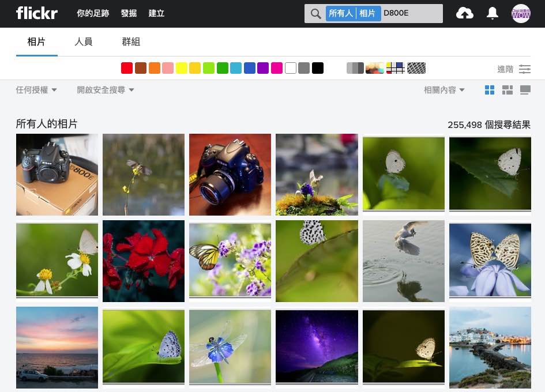Switch to the 人員 tab
Screen dimensions: 545x392
click(84, 42)
